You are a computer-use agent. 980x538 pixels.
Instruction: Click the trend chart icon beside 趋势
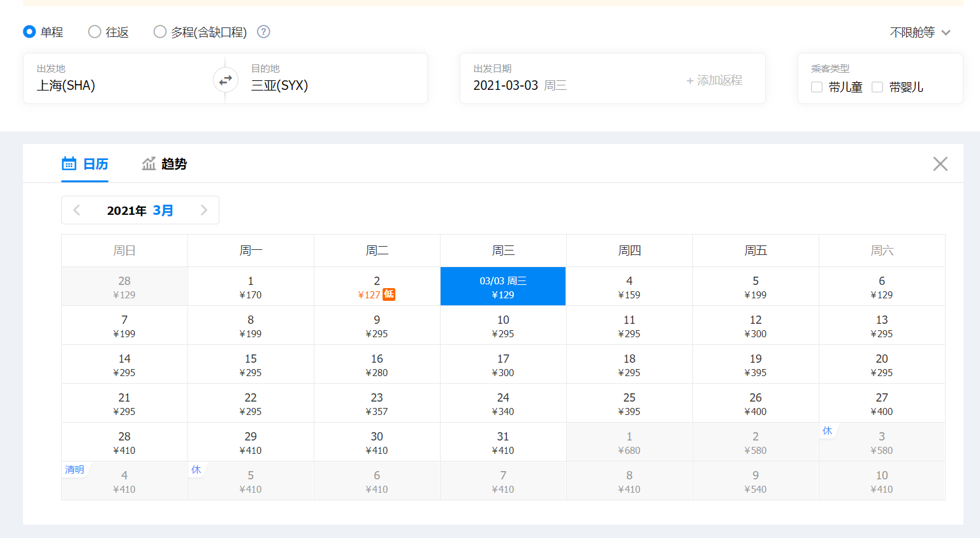149,164
